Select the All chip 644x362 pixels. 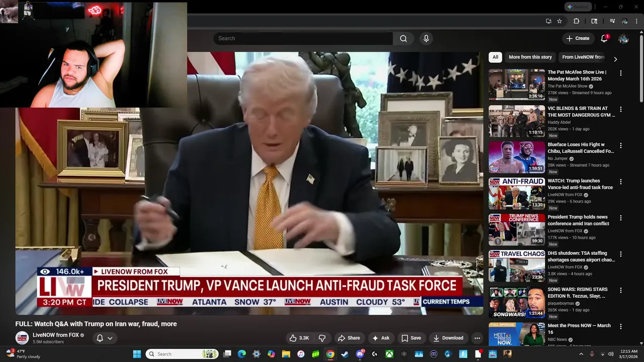coord(495,57)
